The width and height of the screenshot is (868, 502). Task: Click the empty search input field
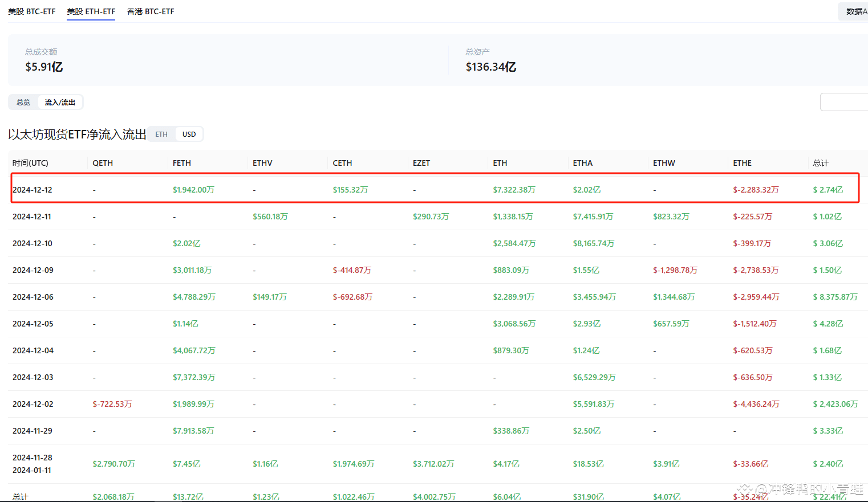[844, 101]
